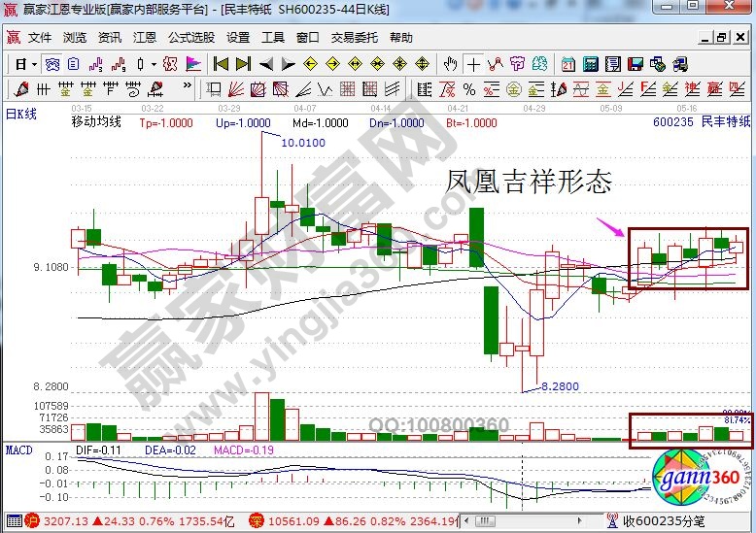Click the red floppy disk save icon

[x=636, y=64]
